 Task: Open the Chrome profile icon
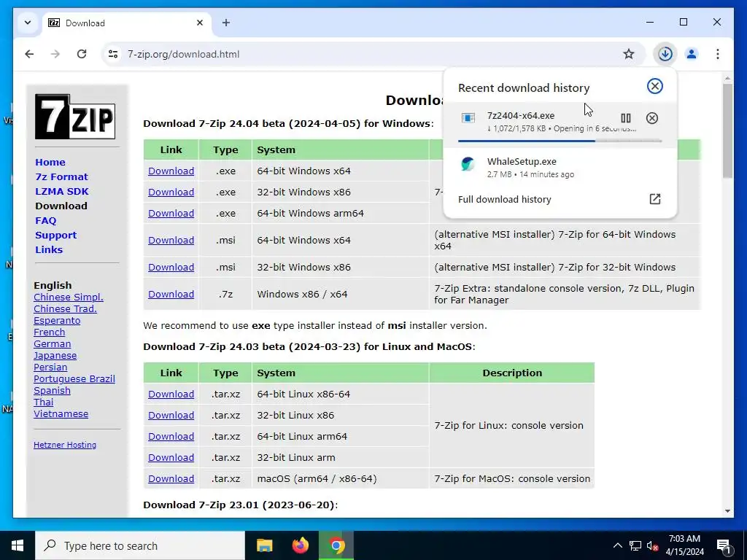coord(692,54)
